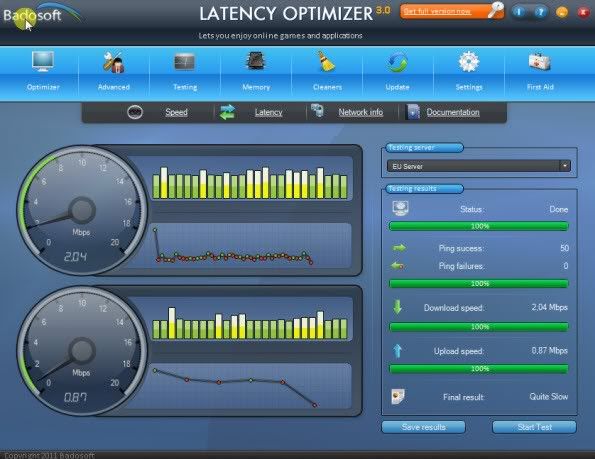Click the "Done" status value
This screenshot has height=459, width=595.
(559, 209)
